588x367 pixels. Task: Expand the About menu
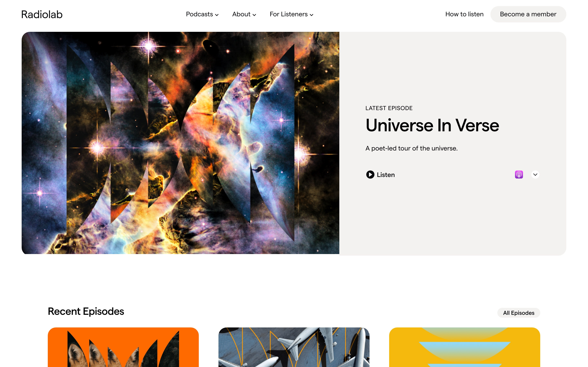click(244, 14)
